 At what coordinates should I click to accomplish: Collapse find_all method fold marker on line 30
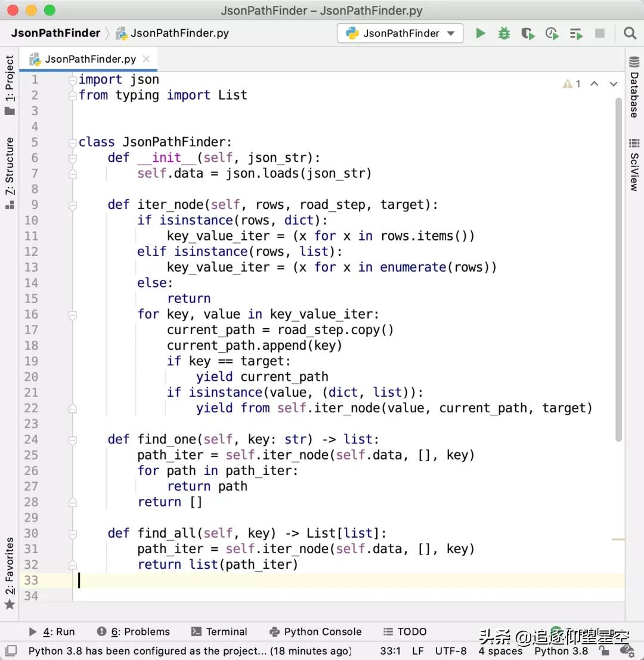pyautogui.click(x=72, y=534)
